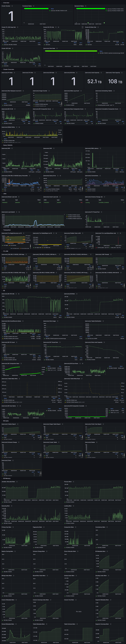Screen dimensions: 126x644
Task: Click info icon on the 99th Latency panel
Action: coord(100,149)
